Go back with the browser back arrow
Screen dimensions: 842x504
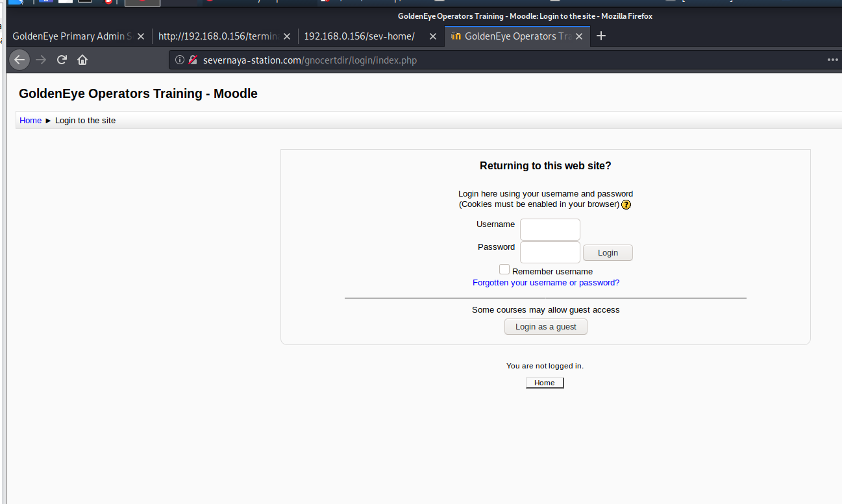coord(19,60)
